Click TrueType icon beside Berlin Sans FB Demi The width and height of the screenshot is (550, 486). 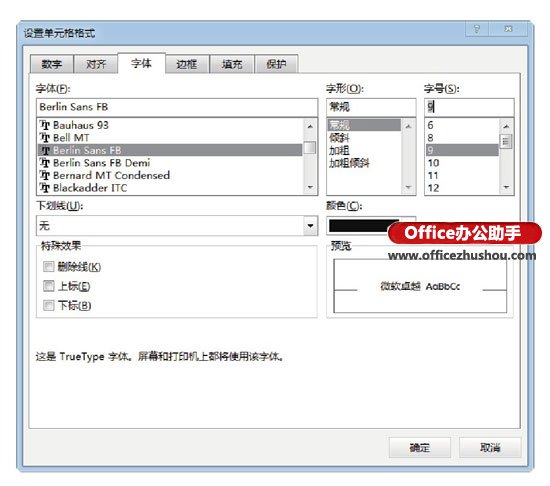pos(45,163)
